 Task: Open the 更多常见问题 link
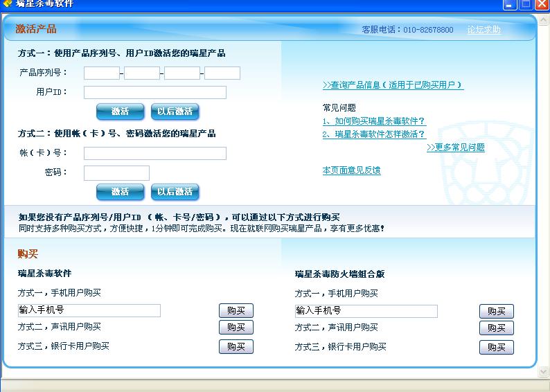pos(456,148)
